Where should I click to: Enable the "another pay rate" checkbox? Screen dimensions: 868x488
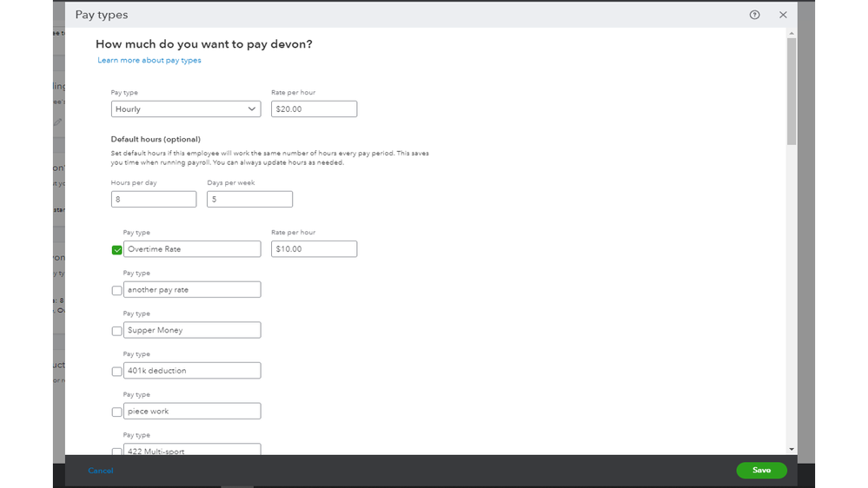coord(117,291)
